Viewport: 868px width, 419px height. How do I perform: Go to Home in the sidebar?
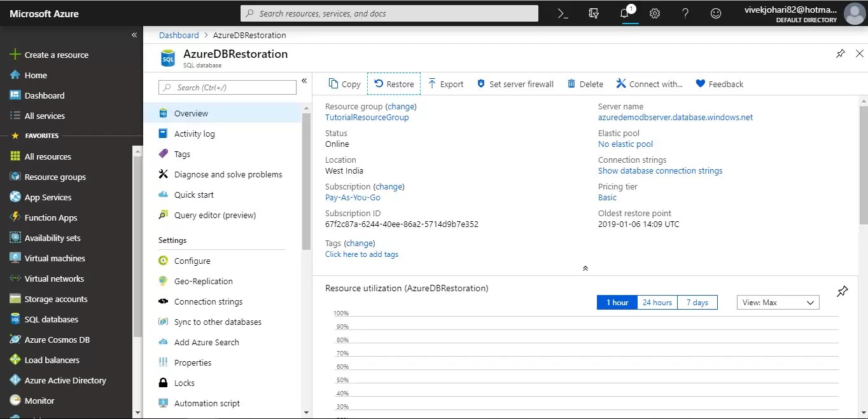[x=29, y=75]
